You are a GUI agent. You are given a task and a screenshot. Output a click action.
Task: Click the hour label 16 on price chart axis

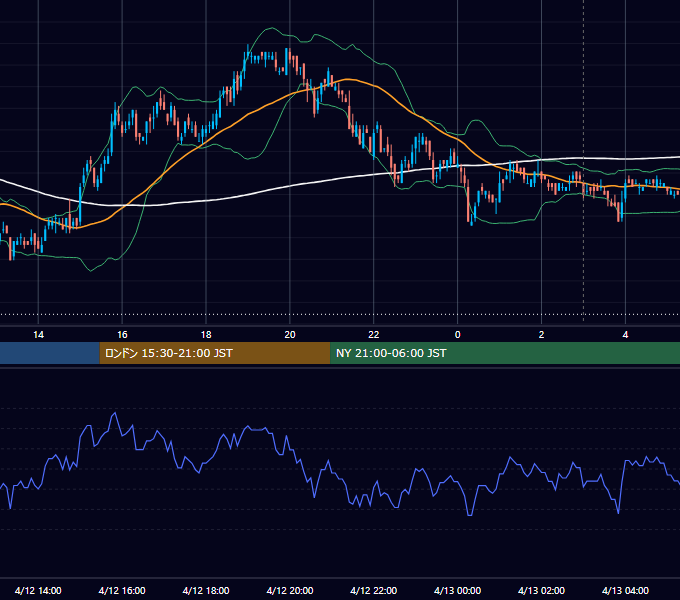click(x=122, y=335)
